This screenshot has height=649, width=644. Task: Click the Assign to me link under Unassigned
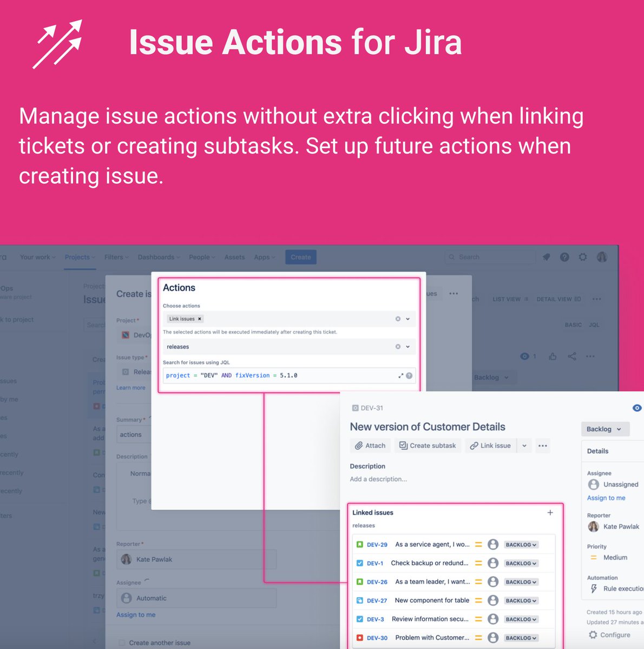tap(606, 498)
